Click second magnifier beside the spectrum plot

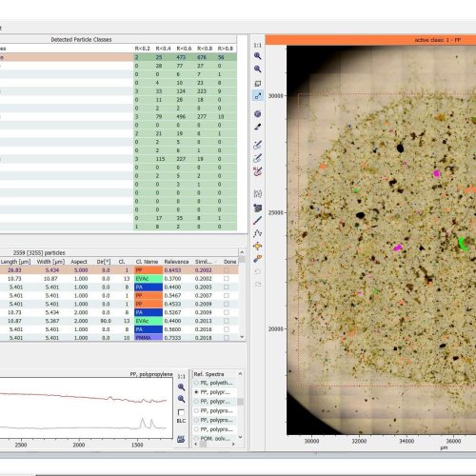coord(181,399)
